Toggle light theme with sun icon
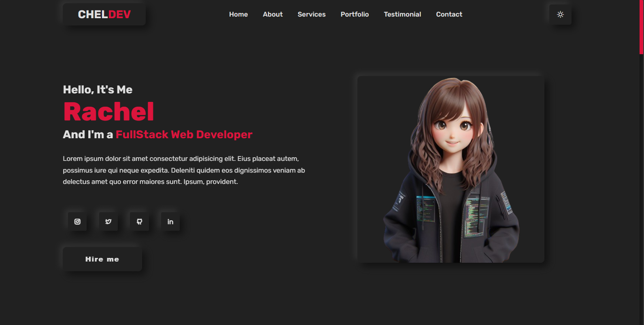The width and height of the screenshot is (644, 325). coord(560,15)
